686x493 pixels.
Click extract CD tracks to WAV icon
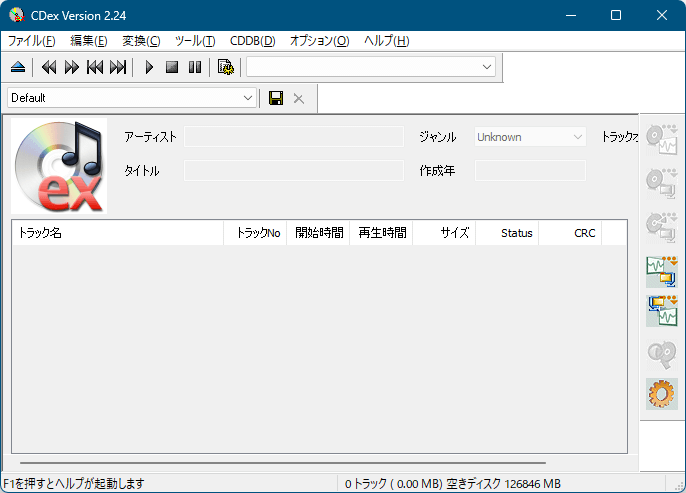(x=662, y=140)
